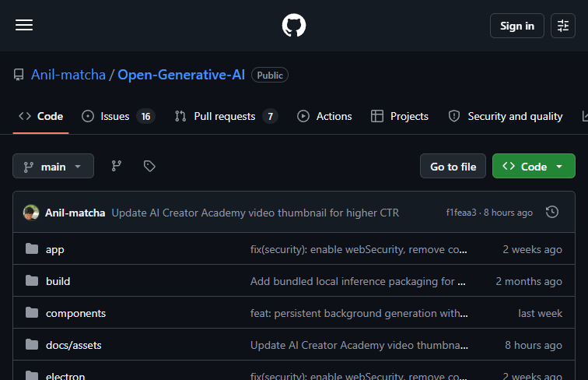Open the electron folder
Image resolution: width=588 pixels, height=380 pixels.
pos(65,376)
